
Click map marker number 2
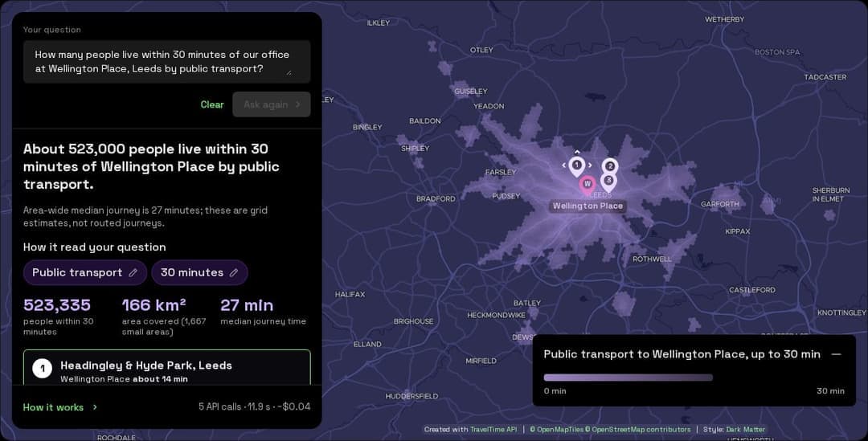point(610,166)
